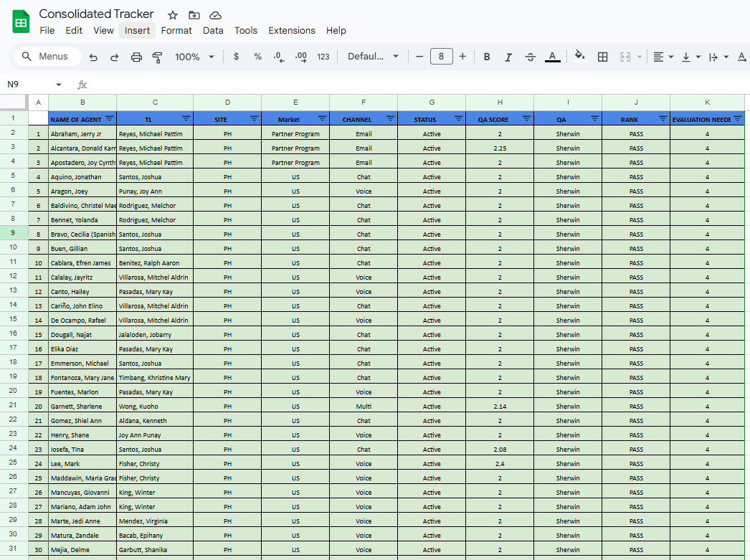Check cloud save status icon
The height and width of the screenshot is (560, 750).
[215, 15]
